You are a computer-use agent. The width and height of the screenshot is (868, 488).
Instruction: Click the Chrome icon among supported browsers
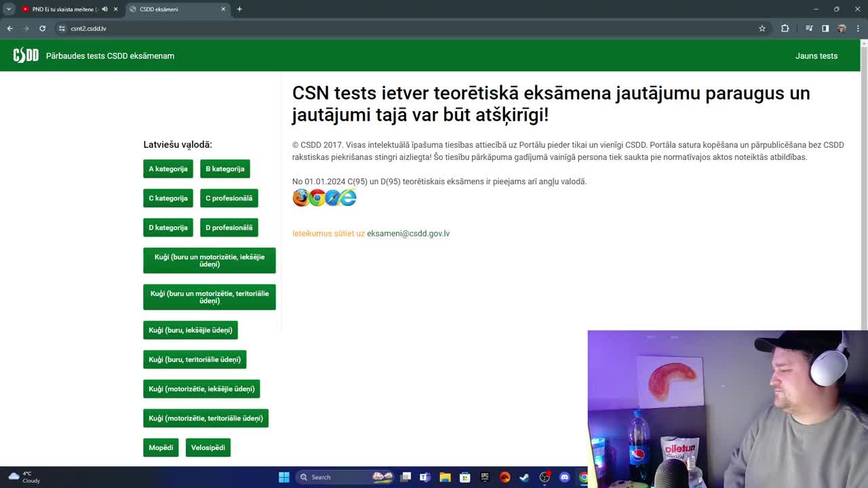[316, 197]
